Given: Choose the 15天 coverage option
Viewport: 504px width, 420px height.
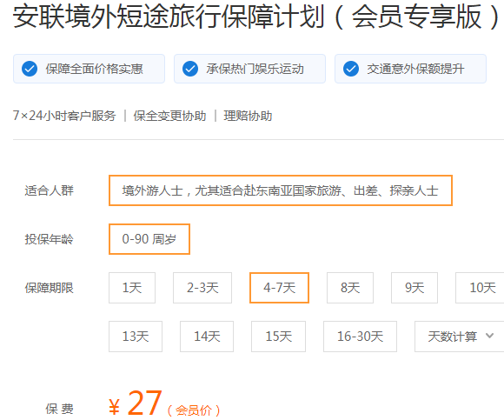Looking at the screenshot, I should [278, 337].
